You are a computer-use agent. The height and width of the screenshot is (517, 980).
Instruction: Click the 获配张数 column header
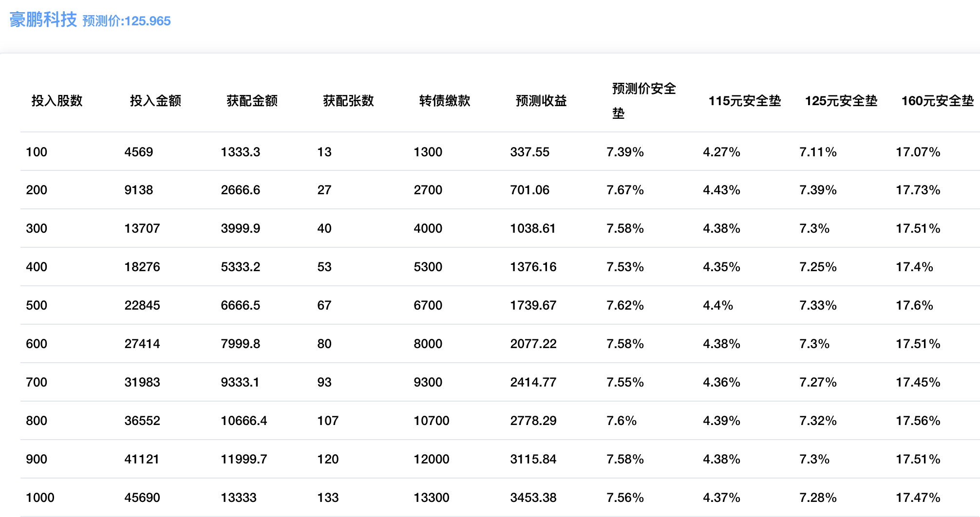pos(348,101)
